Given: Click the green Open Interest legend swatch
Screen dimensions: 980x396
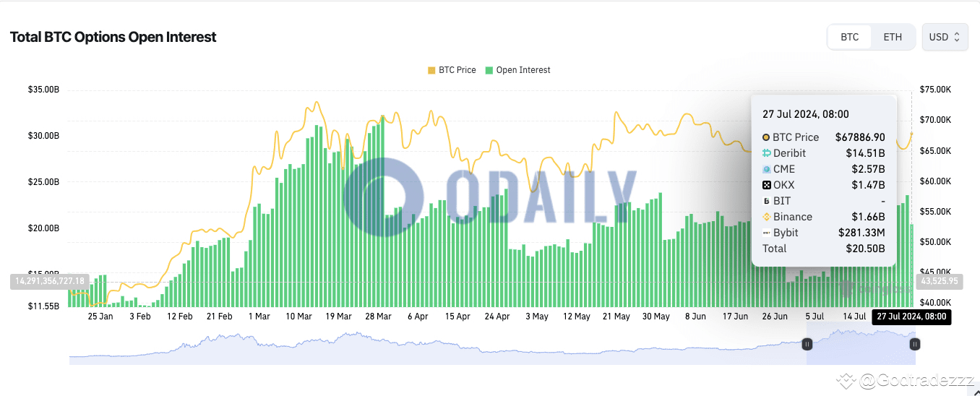Looking at the screenshot, I should 489,70.
